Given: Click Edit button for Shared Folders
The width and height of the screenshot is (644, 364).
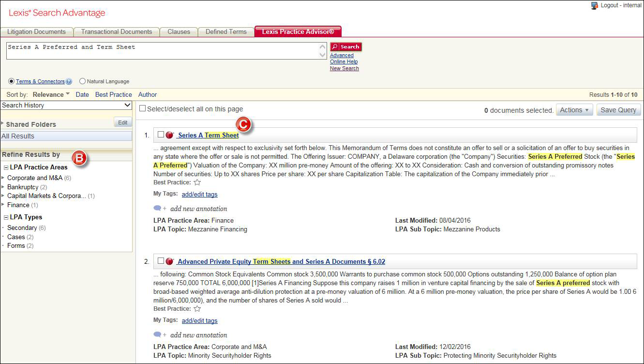Looking at the screenshot, I should pyautogui.click(x=123, y=122).
